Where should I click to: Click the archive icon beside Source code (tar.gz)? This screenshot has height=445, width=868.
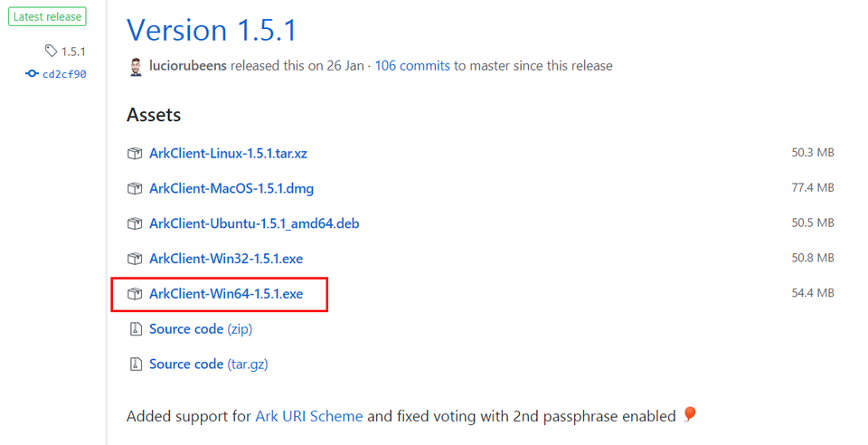(135, 365)
